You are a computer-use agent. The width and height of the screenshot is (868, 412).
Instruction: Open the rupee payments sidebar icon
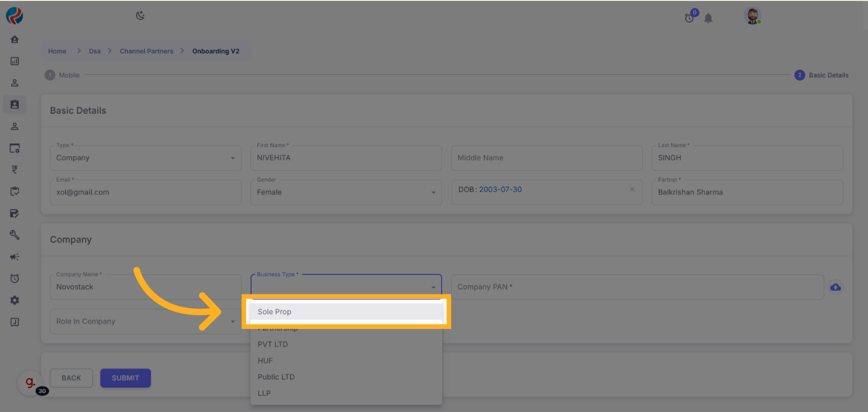tap(15, 170)
